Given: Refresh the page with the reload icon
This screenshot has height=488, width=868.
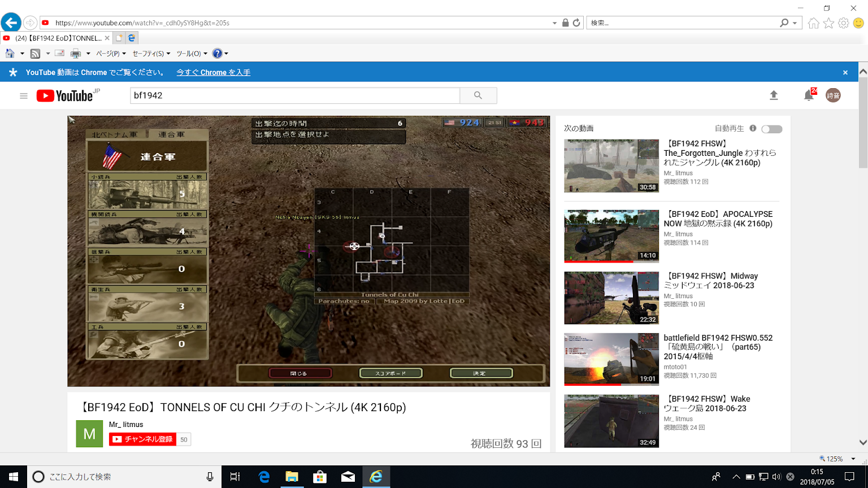Looking at the screenshot, I should pyautogui.click(x=576, y=23).
